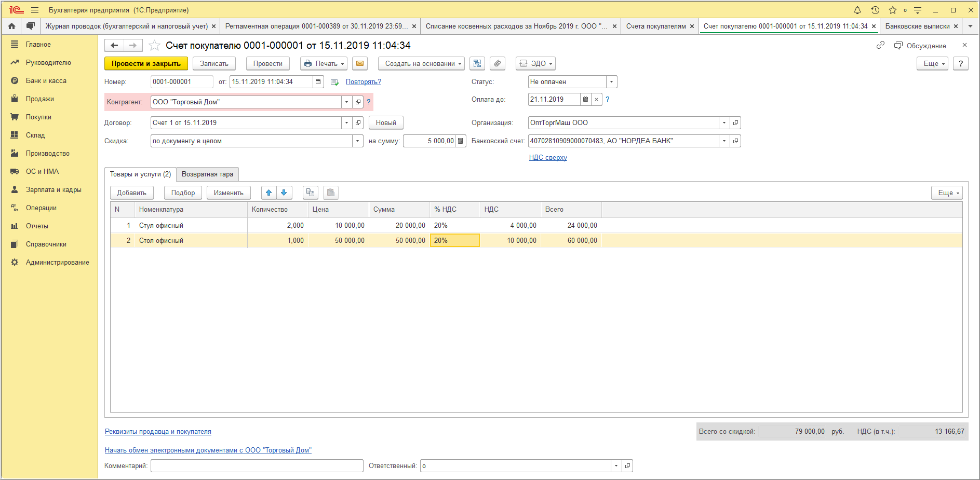The width and height of the screenshot is (980, 480).
Task: Open Банк и касса section
Action: 46,80
